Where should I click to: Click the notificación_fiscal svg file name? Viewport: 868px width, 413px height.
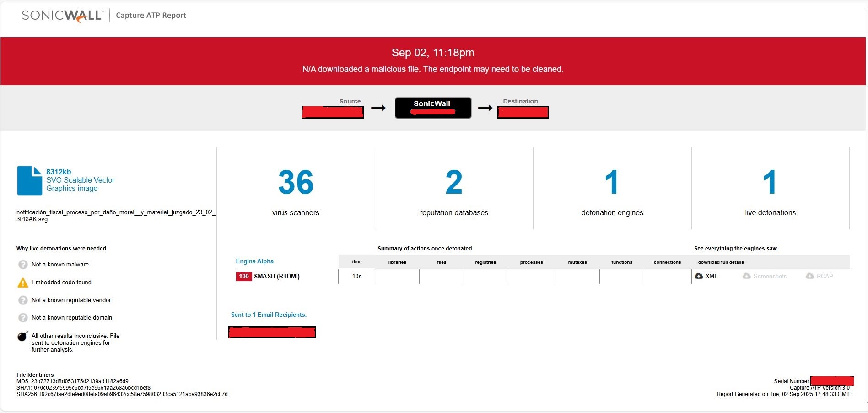(x=116, y=216)
